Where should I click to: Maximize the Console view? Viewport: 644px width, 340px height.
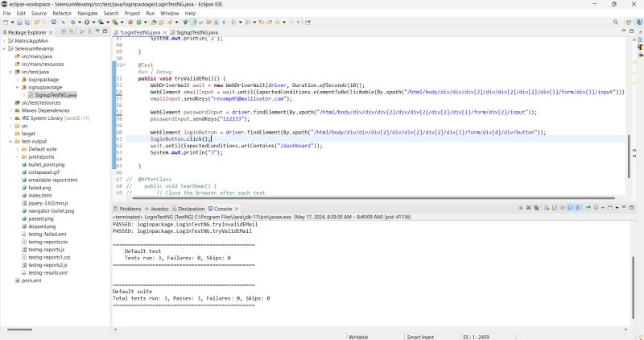tap(632, 208)
